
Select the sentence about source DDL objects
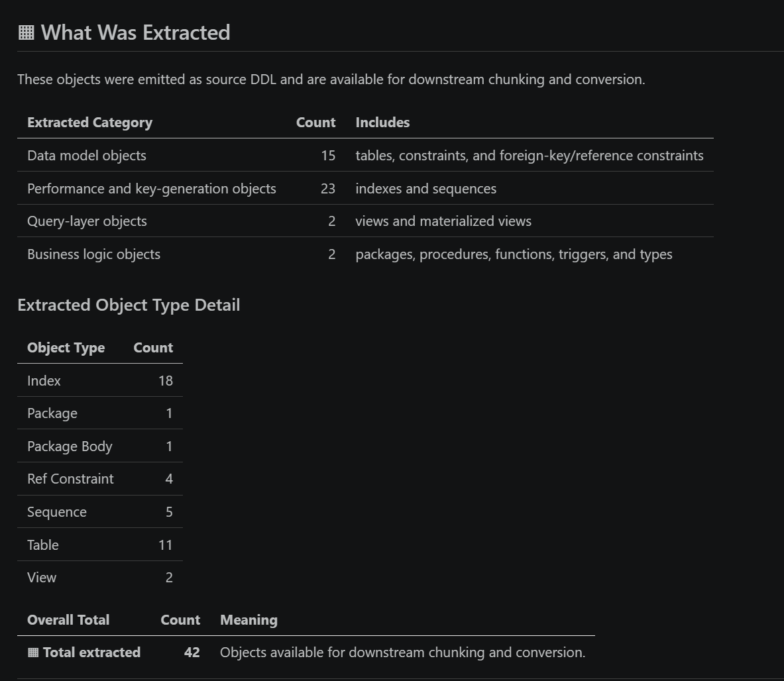331,79
